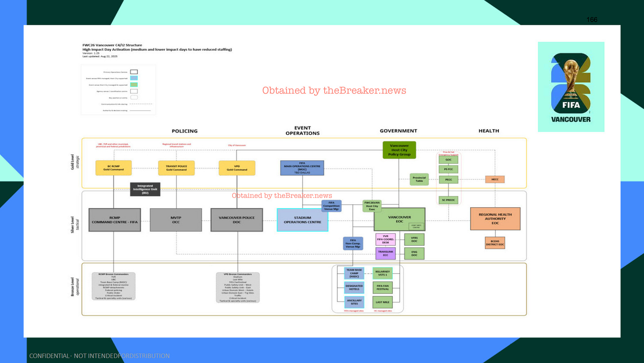Click the PS FCC box
The height and width of the screenshot is (363, 644).
448,169
